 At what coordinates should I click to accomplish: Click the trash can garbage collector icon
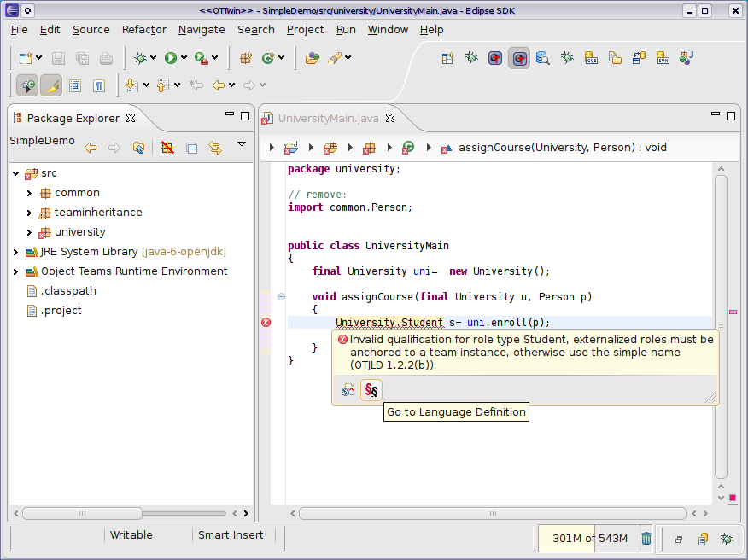pos(646,539)
